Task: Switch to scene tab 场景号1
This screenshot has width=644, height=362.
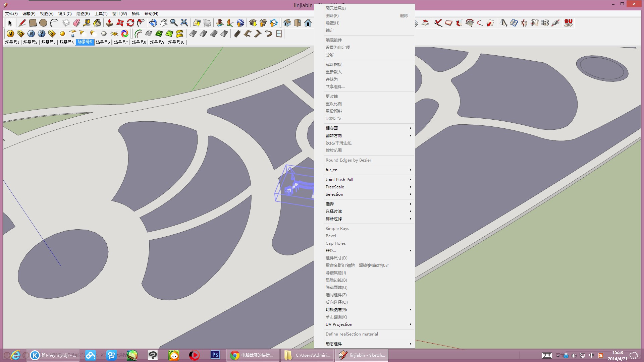Action: click(12, 42)
